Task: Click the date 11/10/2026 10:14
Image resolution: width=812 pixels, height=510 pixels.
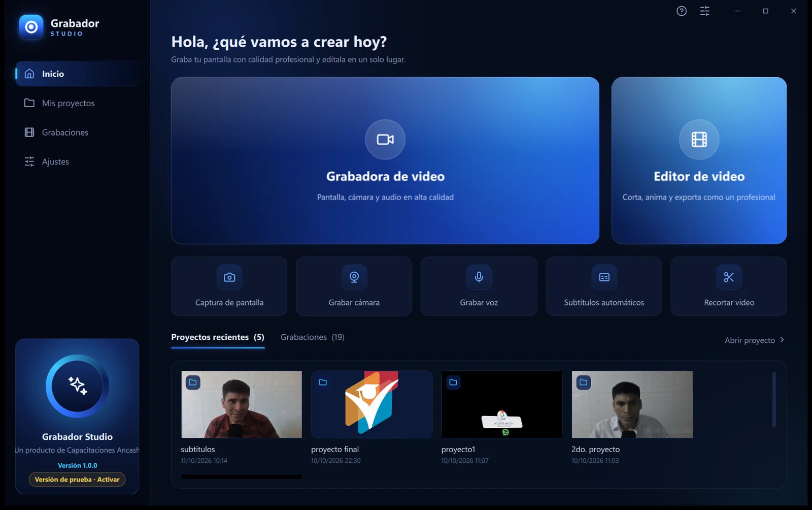Action: tap(204, 461)
